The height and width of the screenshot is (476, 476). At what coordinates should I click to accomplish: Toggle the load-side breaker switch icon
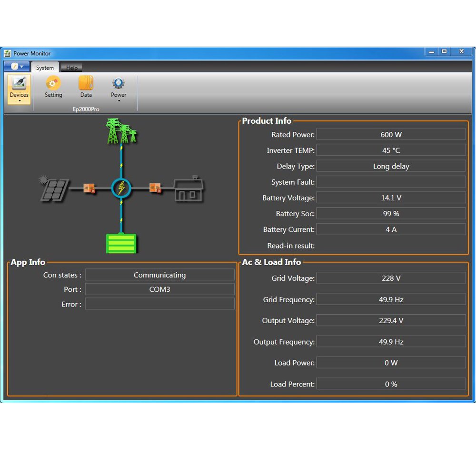pyautogui.click(x=155, y=188)
